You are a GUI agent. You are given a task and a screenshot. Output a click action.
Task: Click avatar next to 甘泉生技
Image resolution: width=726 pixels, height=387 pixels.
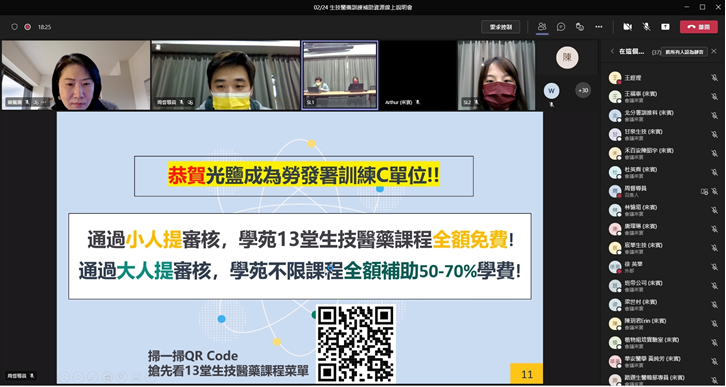[x=614, y=134]
